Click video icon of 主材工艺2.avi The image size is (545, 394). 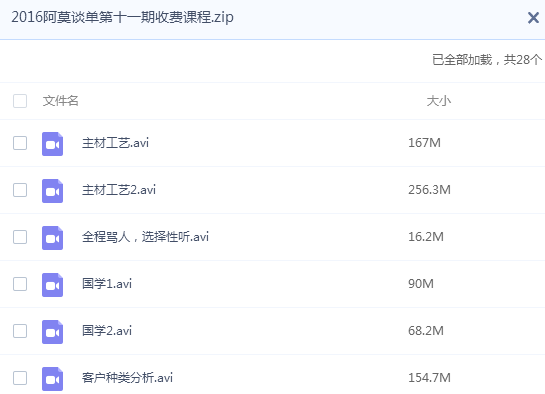[x=52, y=191]
